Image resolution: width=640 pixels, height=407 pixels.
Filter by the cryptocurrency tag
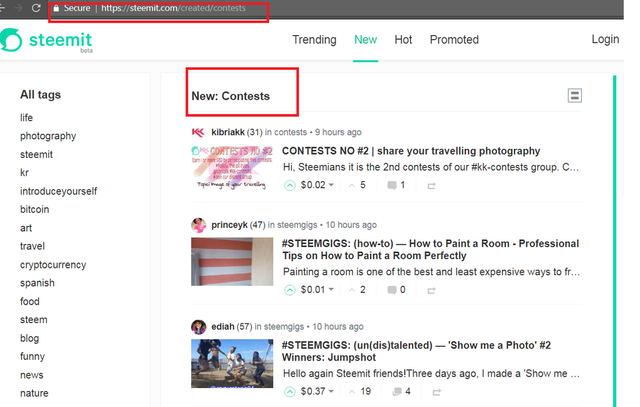pyautogui.click(x=53, y=265)
